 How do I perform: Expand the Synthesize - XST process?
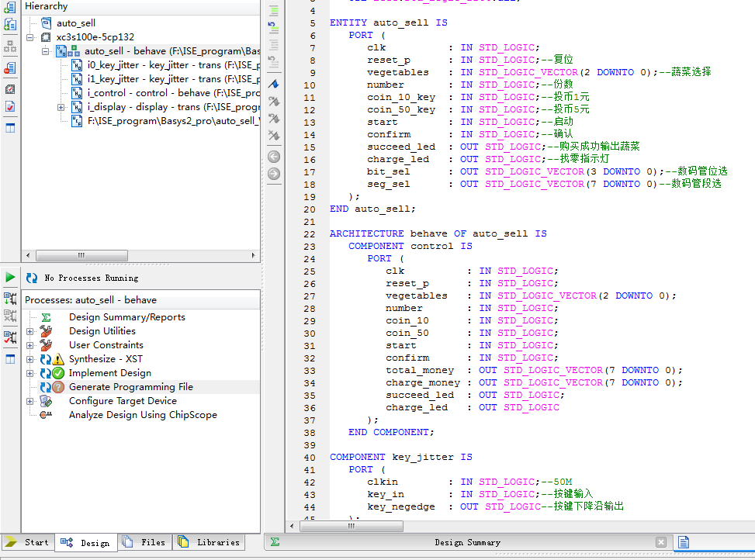click(x=29, y=359)
